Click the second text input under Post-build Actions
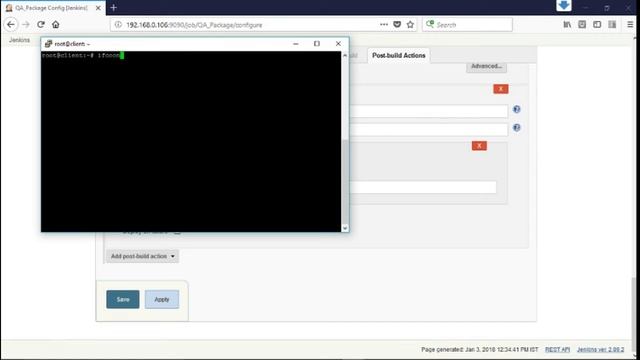 [x=429, y=129]
